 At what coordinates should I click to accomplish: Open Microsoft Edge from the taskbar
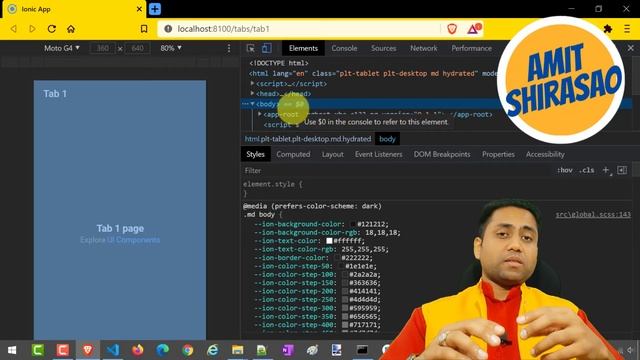[x=162, y=350]
